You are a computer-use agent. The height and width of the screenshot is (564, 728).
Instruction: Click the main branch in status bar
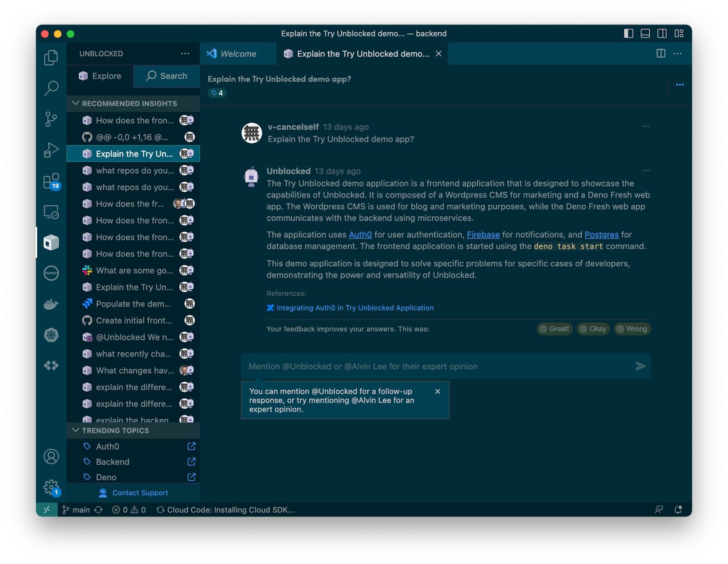(x=76, y=510)
